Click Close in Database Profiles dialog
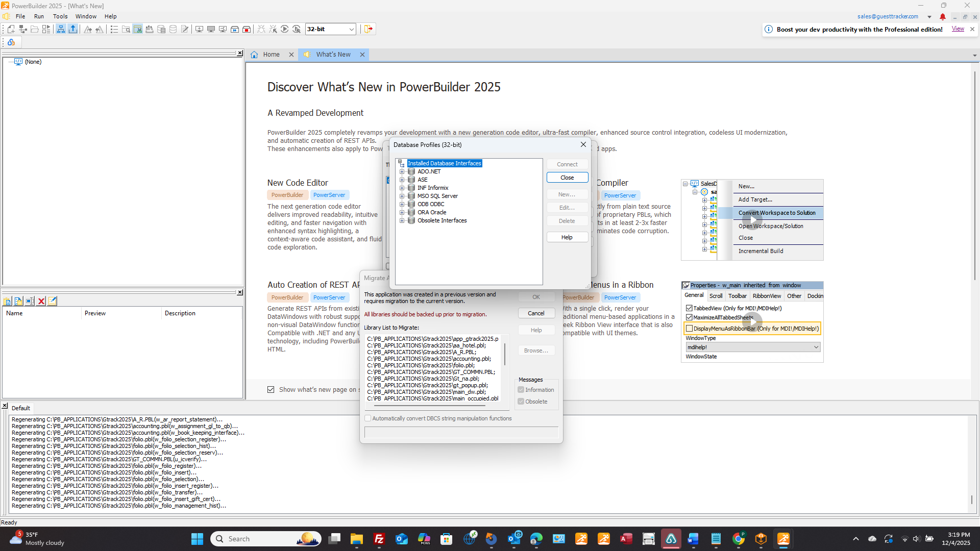 tap(567, 178)
